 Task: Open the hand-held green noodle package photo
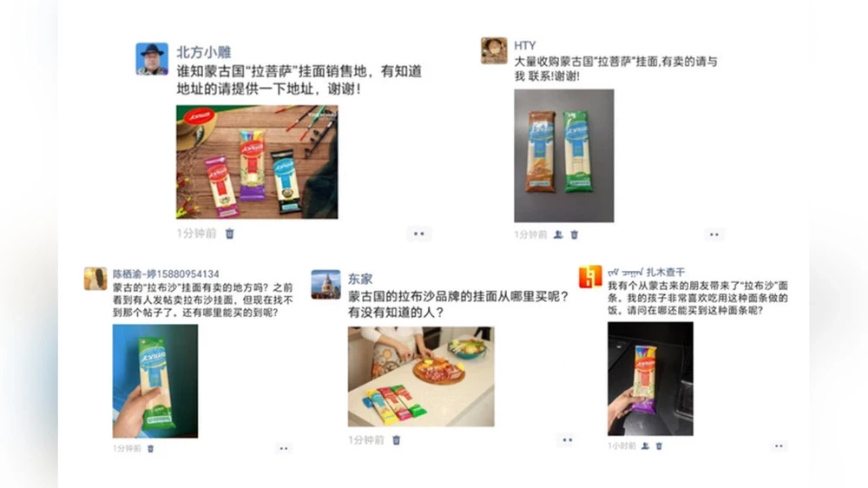click(155, 381)
